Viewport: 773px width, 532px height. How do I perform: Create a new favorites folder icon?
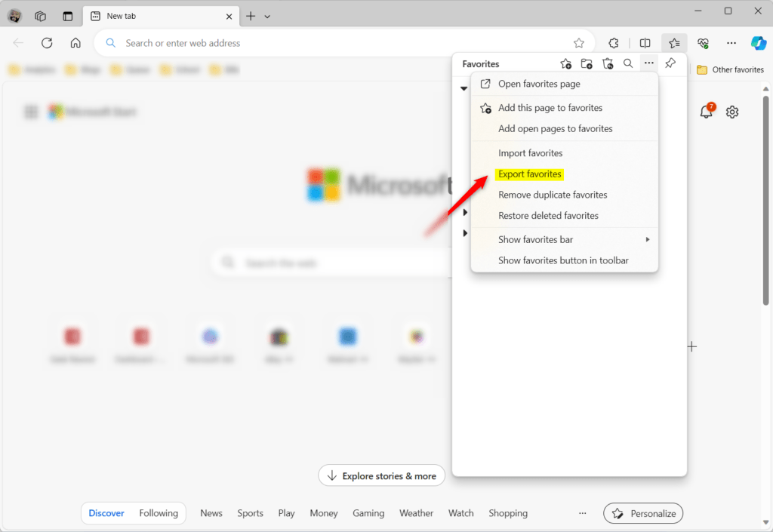(x=587, y=63)
